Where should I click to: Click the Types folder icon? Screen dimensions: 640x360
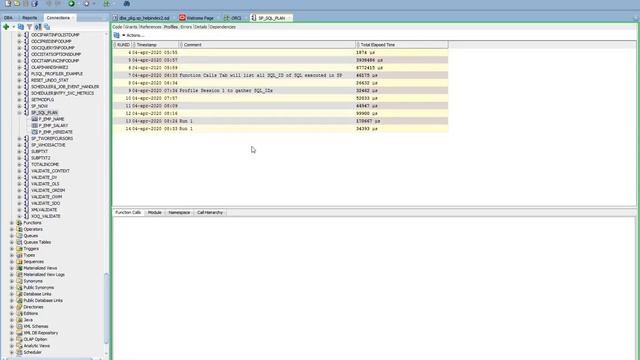(19, 255)
